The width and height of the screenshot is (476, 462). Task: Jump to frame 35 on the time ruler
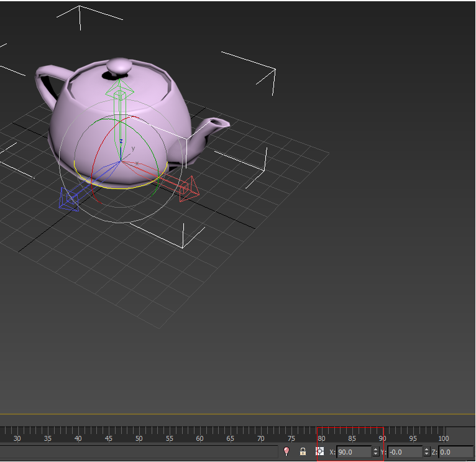click(x=48, y=438)
